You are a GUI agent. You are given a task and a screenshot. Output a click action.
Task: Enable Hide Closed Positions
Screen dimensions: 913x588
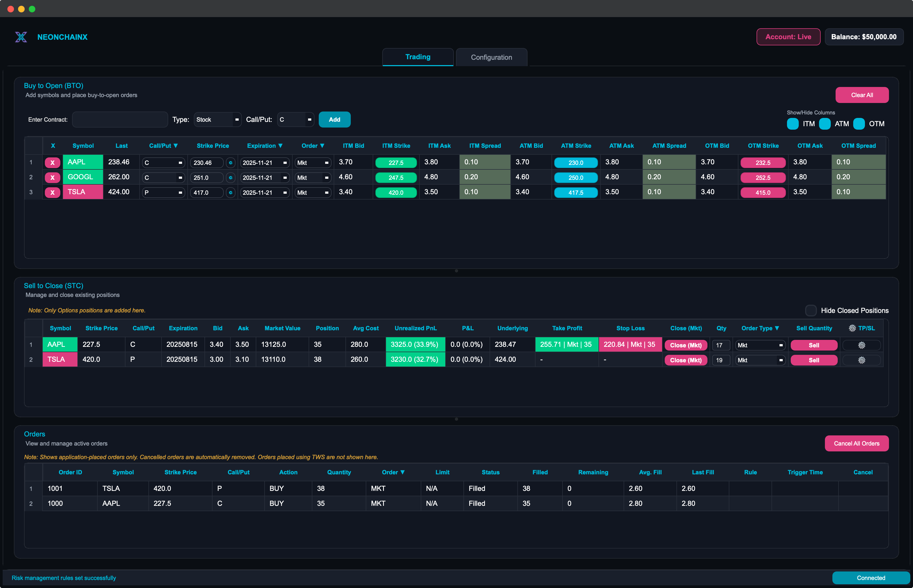click(x=811, y=311)
